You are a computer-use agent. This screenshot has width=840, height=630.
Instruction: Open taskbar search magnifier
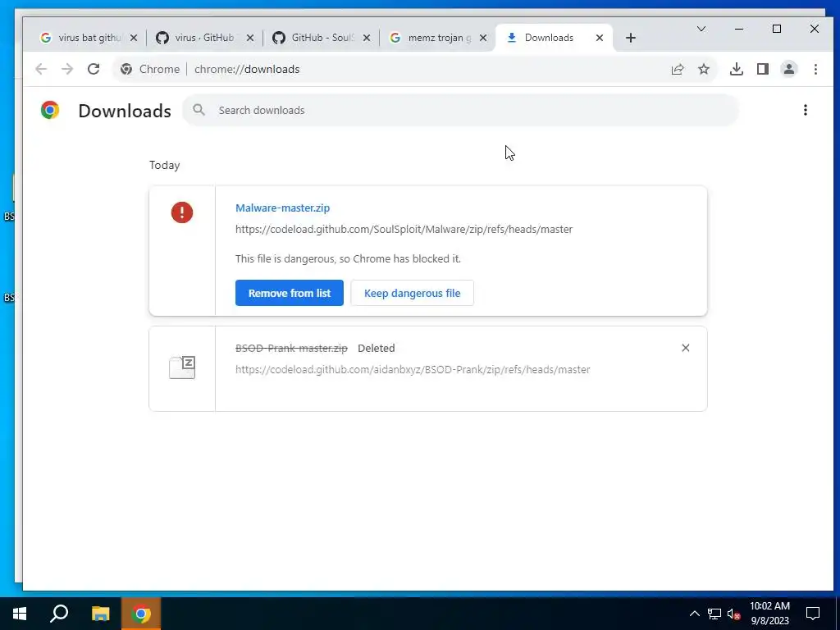click(59, 614)
